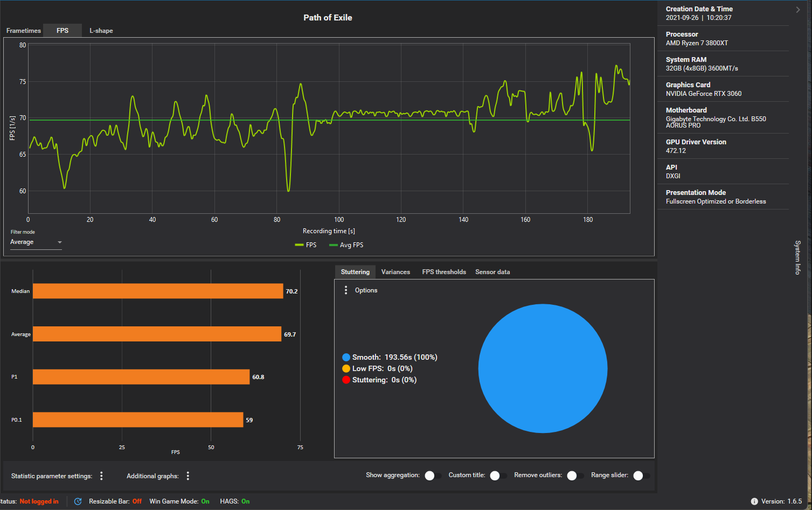Viewport: 812px width, 510px height.
Task: Click the version info icon
Action: pos(754,501)
